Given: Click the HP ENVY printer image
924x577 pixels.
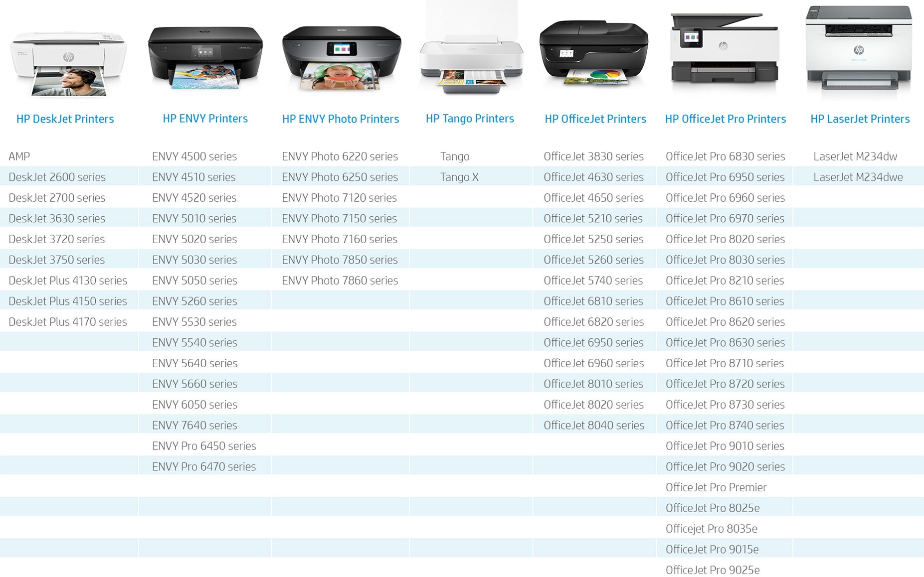Looking at the screenshot, I should [x=205, y=58].
